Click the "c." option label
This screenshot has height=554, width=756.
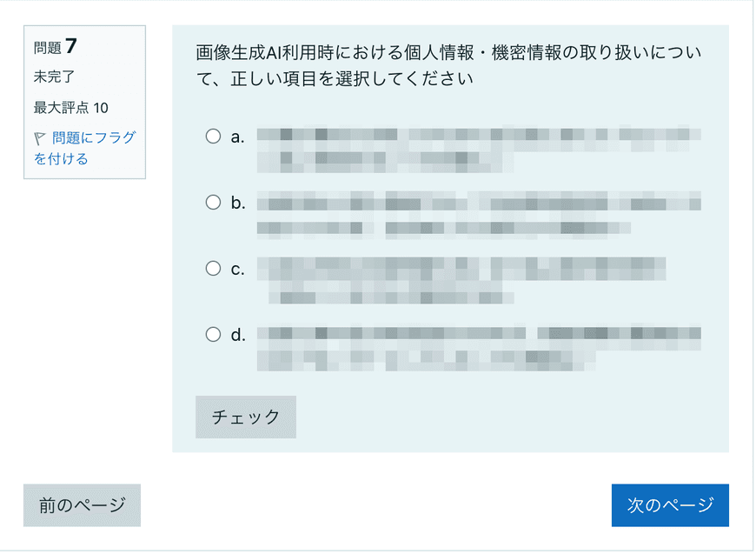click(x=238, y=269)
